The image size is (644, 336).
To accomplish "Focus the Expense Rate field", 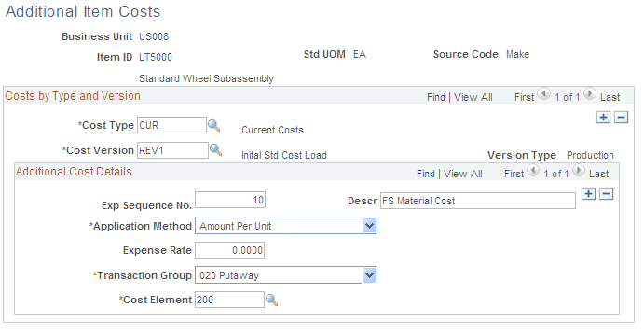I will pyautogui.click(x=229, y=250).
